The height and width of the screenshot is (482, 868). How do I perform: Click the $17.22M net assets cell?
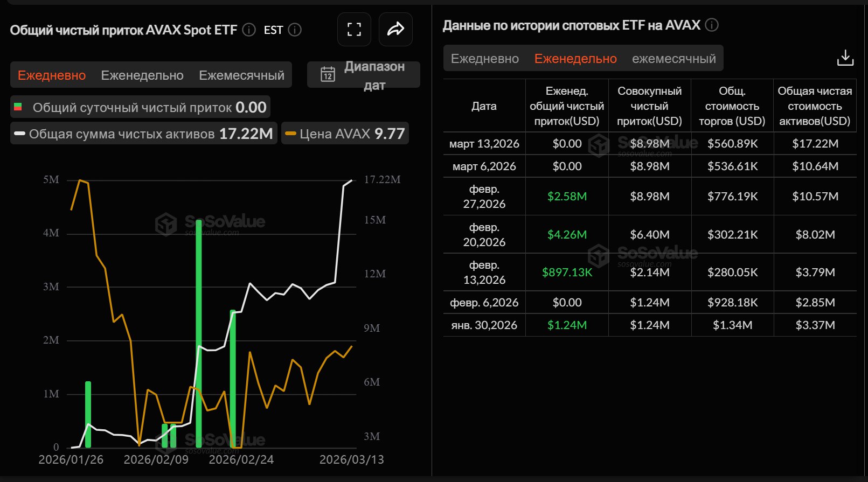(815, 144)
